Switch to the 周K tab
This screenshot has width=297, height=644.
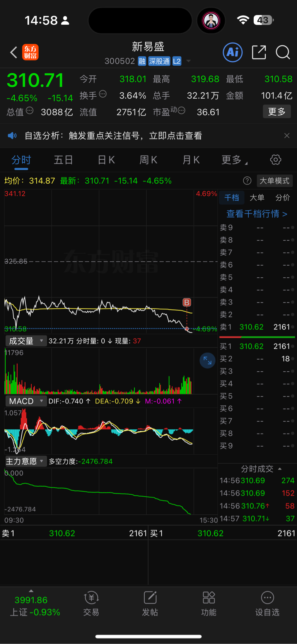click(x=148, y=160)
